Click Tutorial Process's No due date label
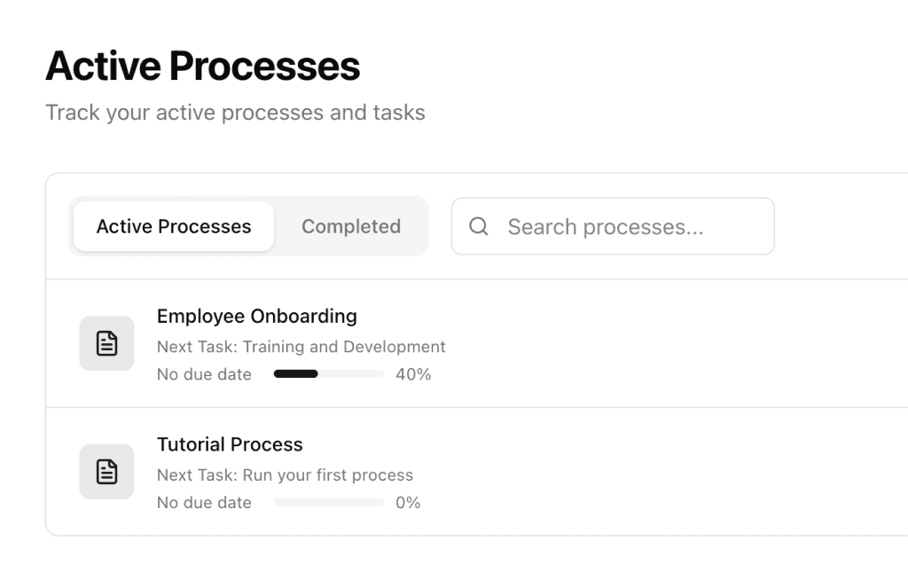The width and height of the screenshot is (908, 588). point(204,502)
